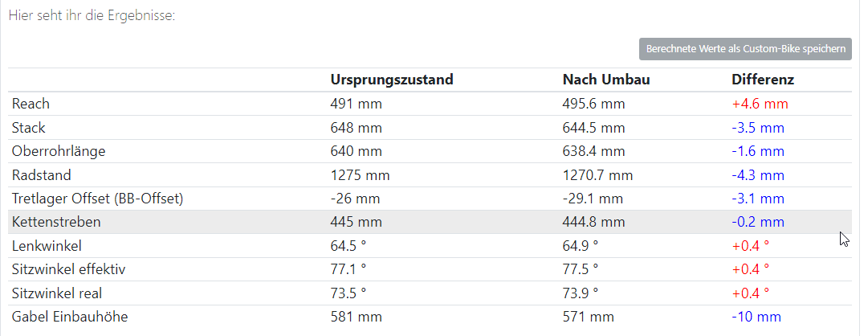
Task: Click the blue '-10 mm' fork difference
Action: 756,317
